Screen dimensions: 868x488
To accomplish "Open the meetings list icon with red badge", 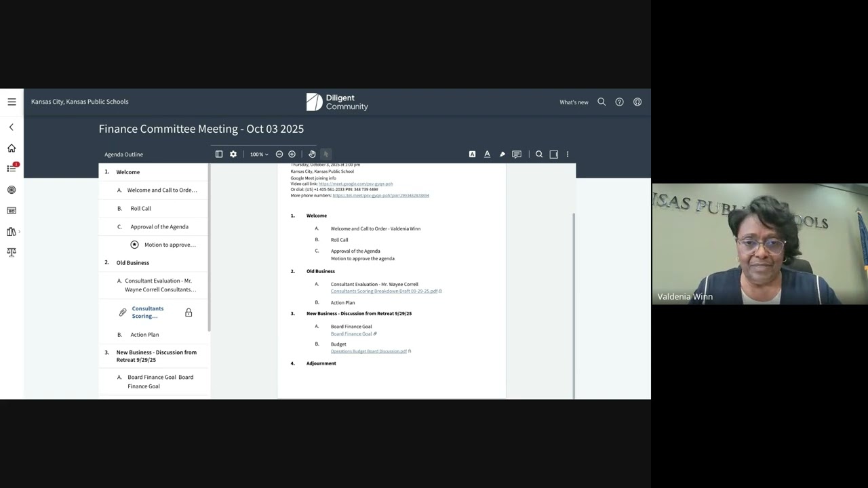I will 12,168.
